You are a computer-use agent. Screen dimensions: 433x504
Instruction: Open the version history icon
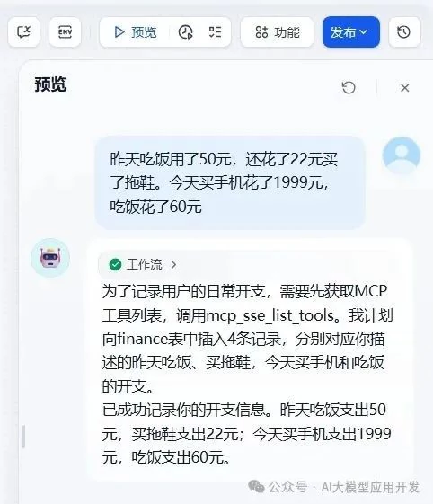[x=404, y=32]
